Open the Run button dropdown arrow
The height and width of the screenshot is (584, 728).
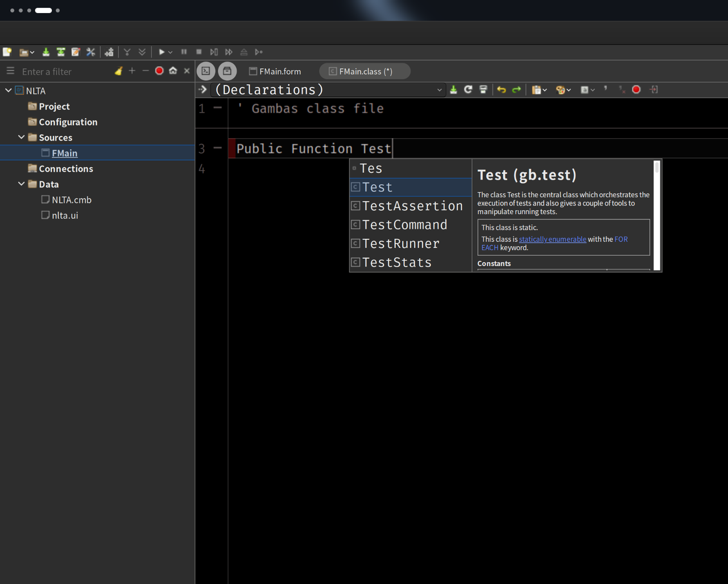point(170,52)
